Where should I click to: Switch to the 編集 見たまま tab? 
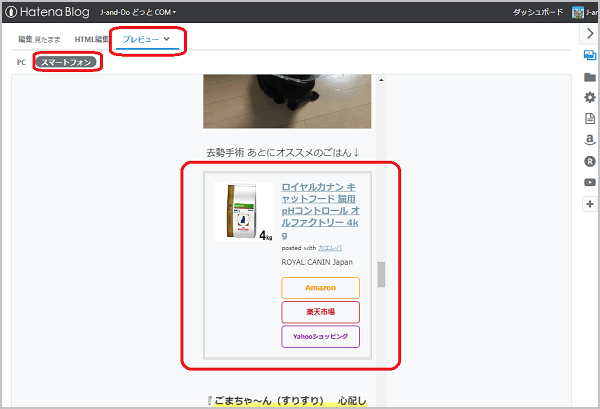click(x=39, y=39)
